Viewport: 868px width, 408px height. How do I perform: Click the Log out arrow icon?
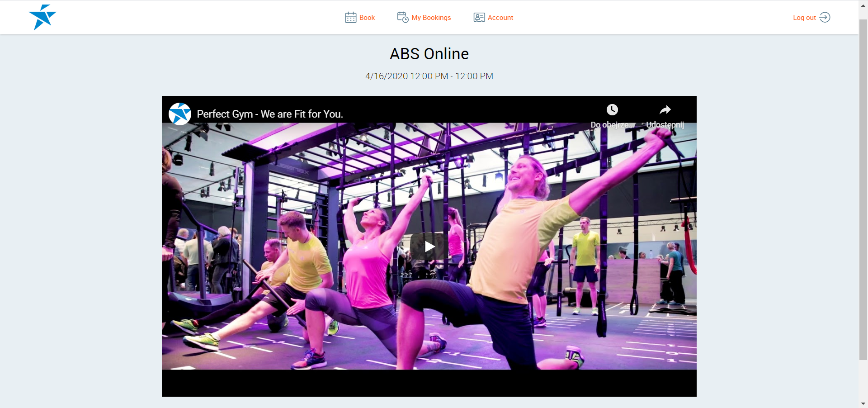click(x=825, y=17)
